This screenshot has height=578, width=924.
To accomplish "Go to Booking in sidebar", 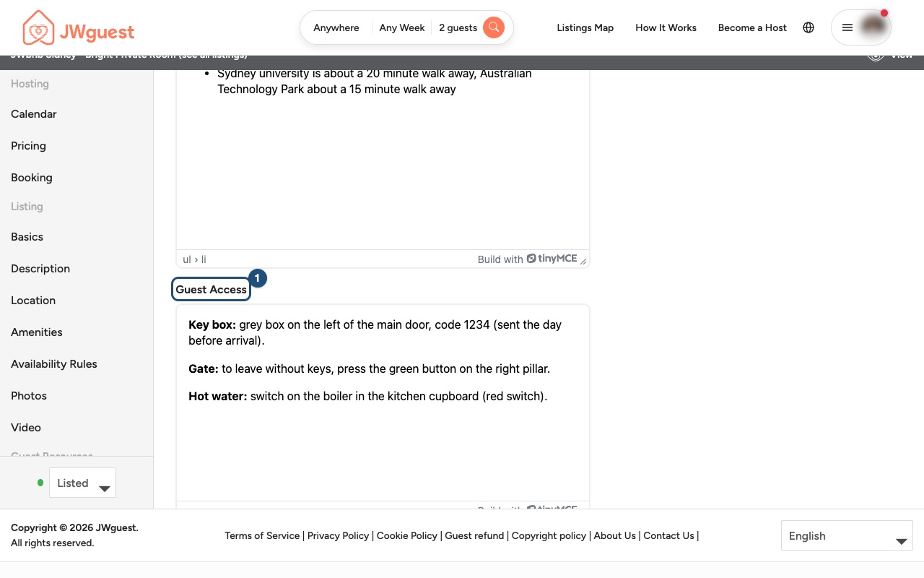I will 32,178.
